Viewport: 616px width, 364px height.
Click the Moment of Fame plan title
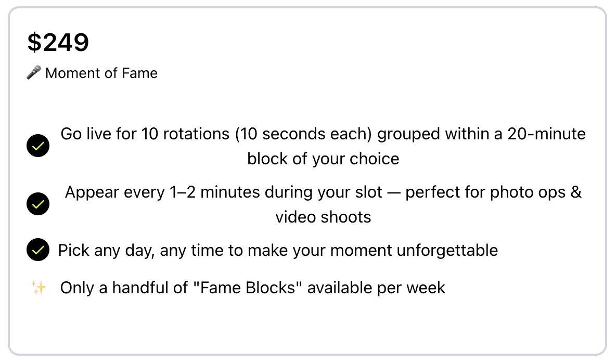[101, 73]
